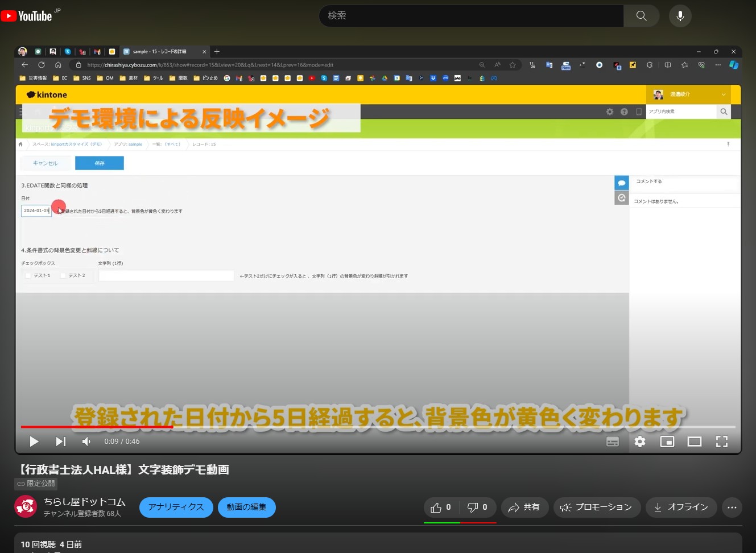This screenshot has height=553, width=756.
Task: Click the blue comment bubble icon in the video
Action: click(622, 183)
